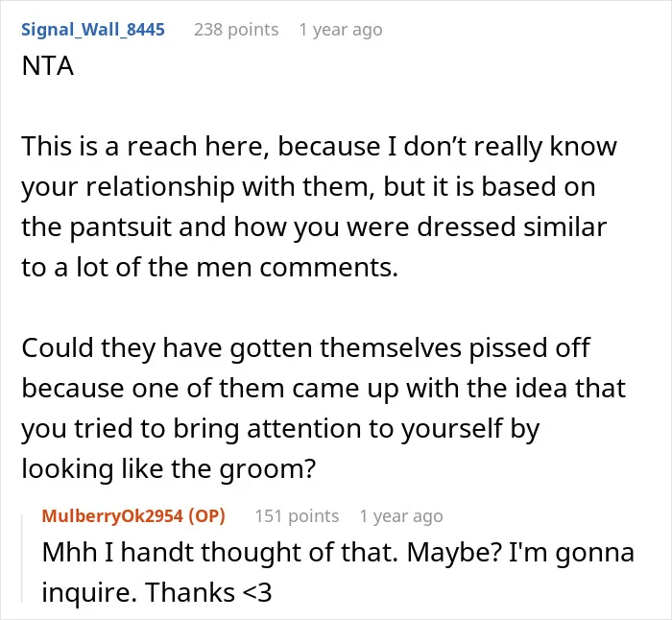This screenshot has height=620, width=672.
Task: Click the phrase 'pissed off'
Action: [530, 348]
